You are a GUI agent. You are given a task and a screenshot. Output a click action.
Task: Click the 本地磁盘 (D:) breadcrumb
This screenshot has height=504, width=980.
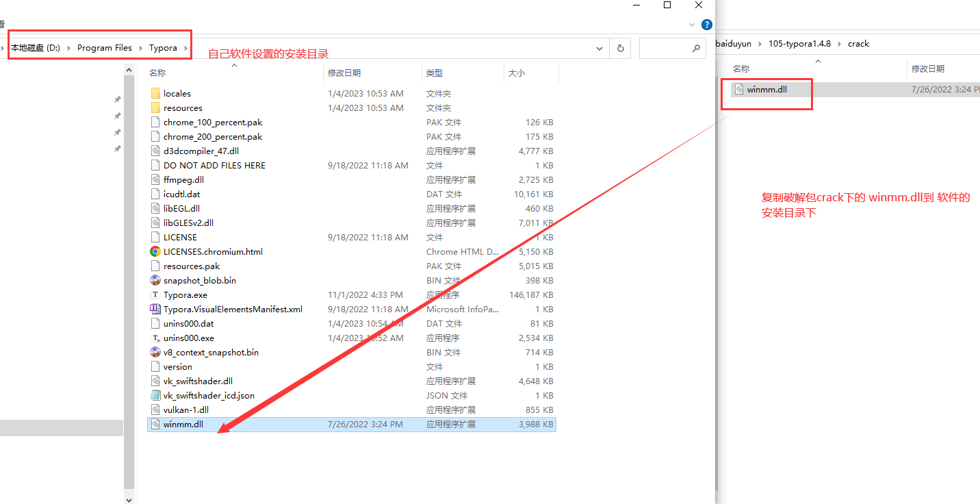[36, 48]
